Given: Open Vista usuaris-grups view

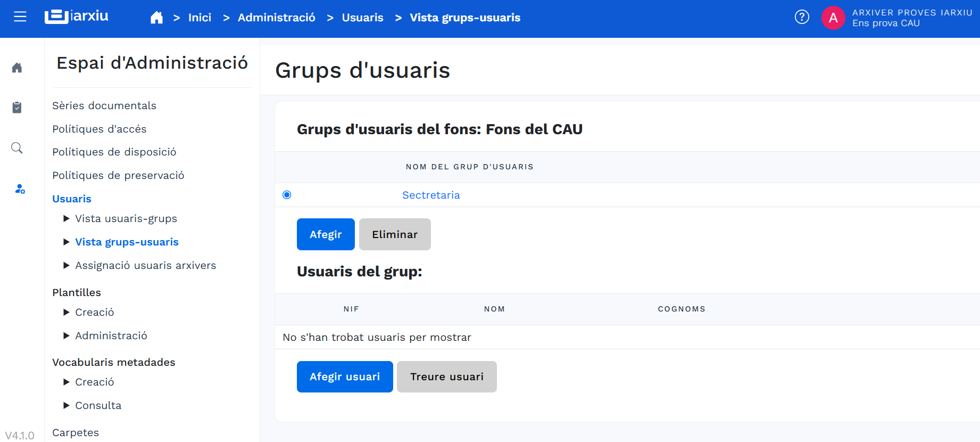Looking at the screenshot, I should (x=126, y=218).
